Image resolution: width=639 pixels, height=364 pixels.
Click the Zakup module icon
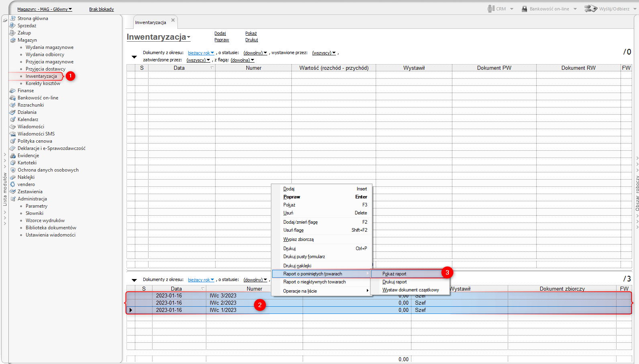[12, 33]
